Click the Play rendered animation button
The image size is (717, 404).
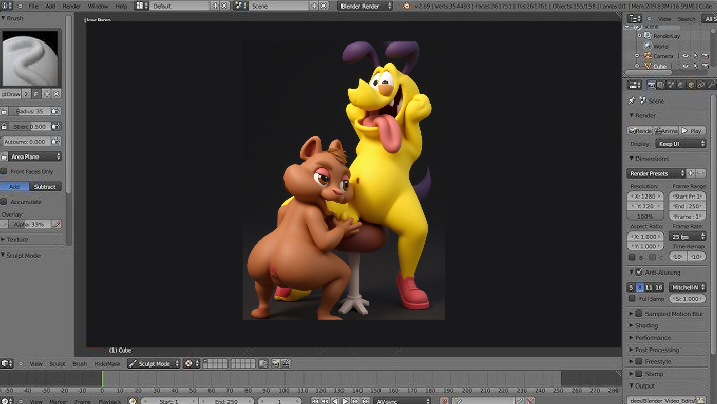tap(692, 131)
